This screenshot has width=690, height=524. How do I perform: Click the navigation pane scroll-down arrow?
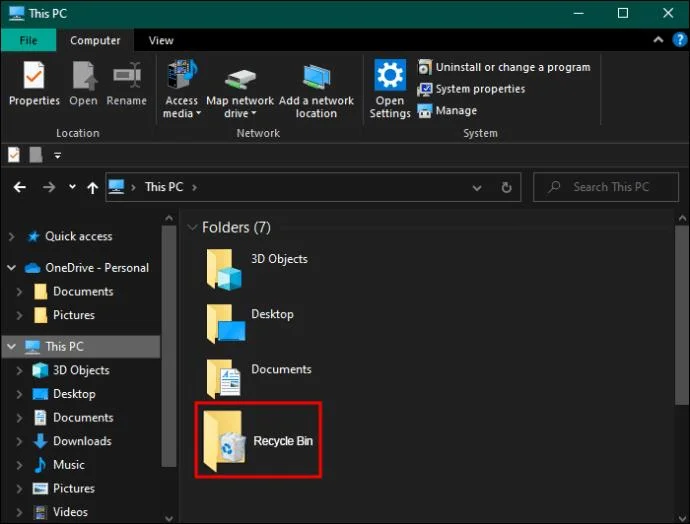tap(169, 518)
